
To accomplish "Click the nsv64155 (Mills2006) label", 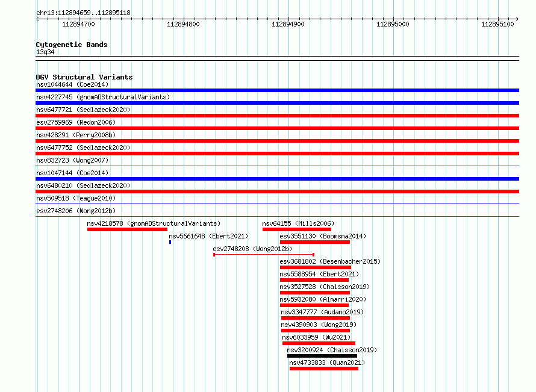I will pyautogui.click(x=298, y=223).
